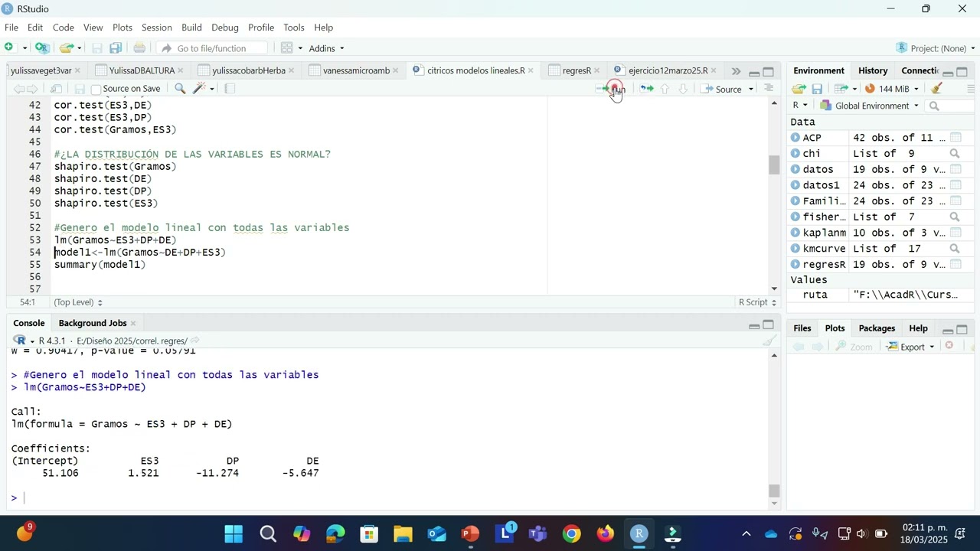Open the Packages tab
980x551 pixels.
pyautogui.click(x=877, y=328)
